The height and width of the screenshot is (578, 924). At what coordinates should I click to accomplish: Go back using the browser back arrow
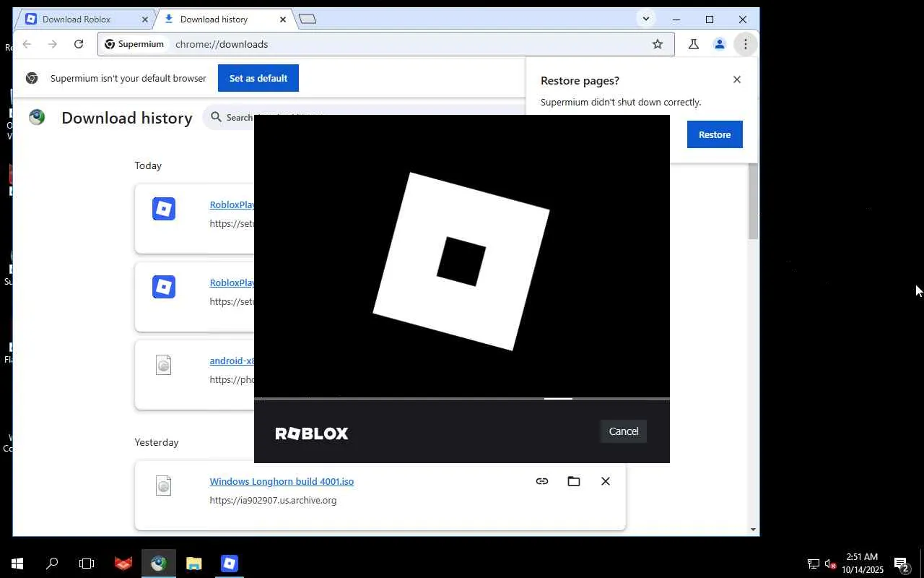[27, 44]
